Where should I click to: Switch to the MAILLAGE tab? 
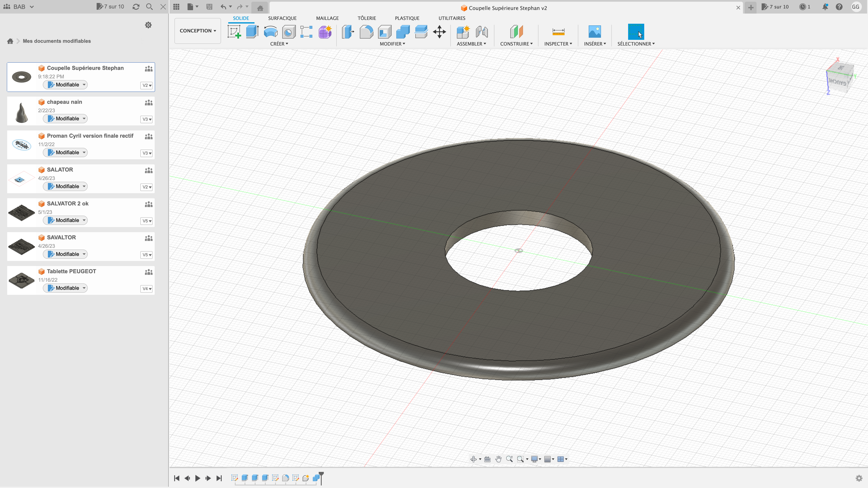pos(327,18)
